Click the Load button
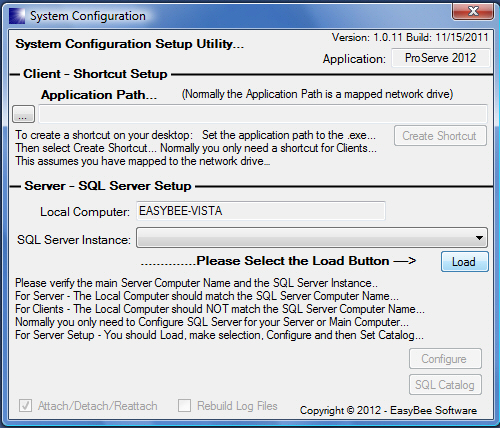The image size is (500, 428). [x=465, y=262]
